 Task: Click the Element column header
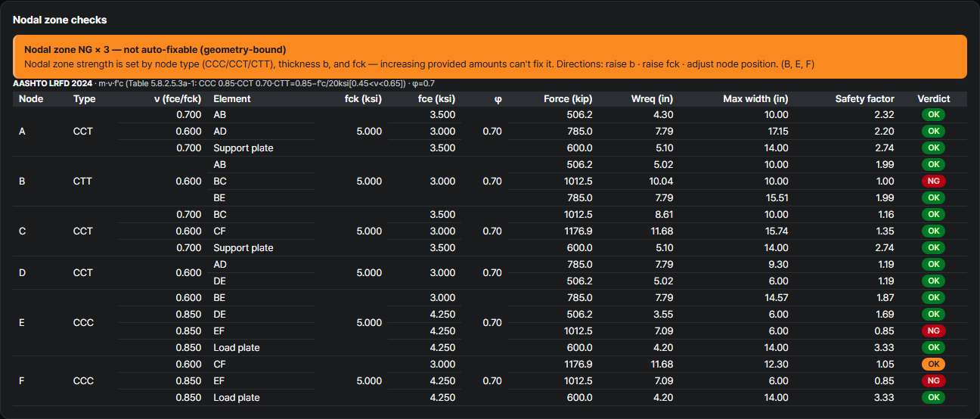click(x=232, y=99)
